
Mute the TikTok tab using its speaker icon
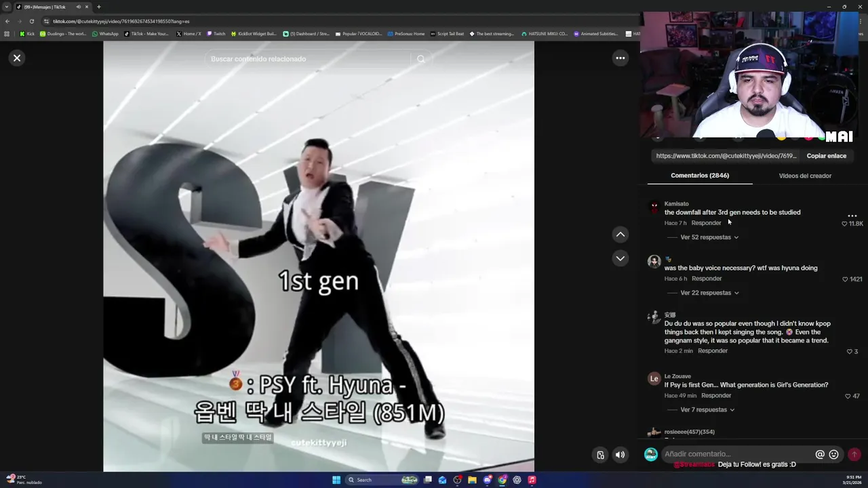pos(79,7)
